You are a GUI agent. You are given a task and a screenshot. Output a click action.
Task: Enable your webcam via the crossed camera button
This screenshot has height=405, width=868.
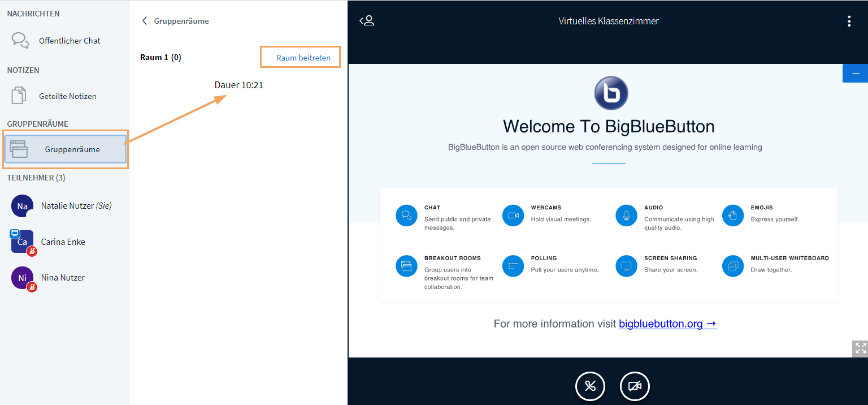pyautogui.click(x=635, y=386)
